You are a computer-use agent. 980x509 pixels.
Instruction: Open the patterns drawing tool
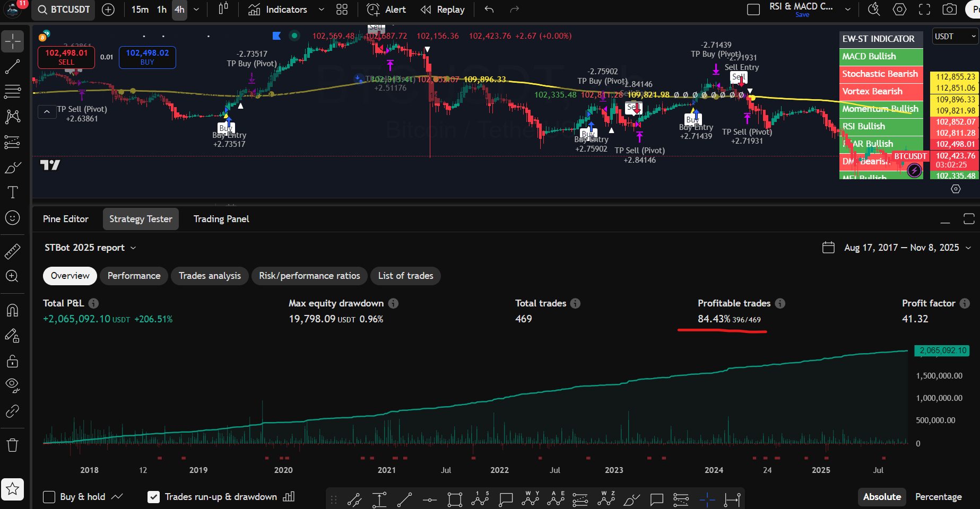(13, 117)
